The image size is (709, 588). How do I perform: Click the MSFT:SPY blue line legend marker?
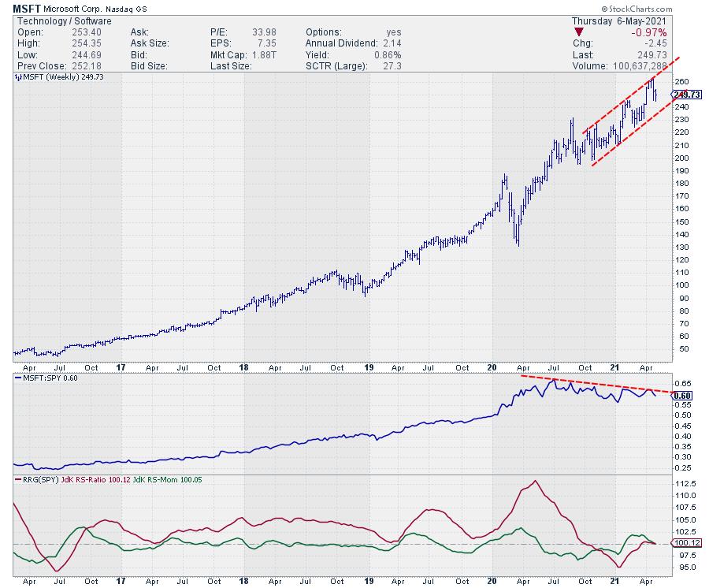click(18, 378)
